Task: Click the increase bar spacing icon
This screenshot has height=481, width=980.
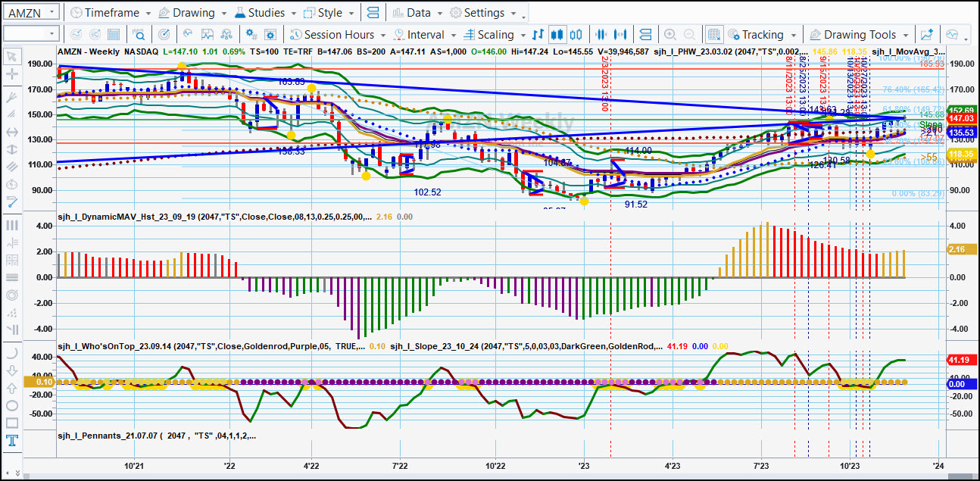Action: point(622,34)
